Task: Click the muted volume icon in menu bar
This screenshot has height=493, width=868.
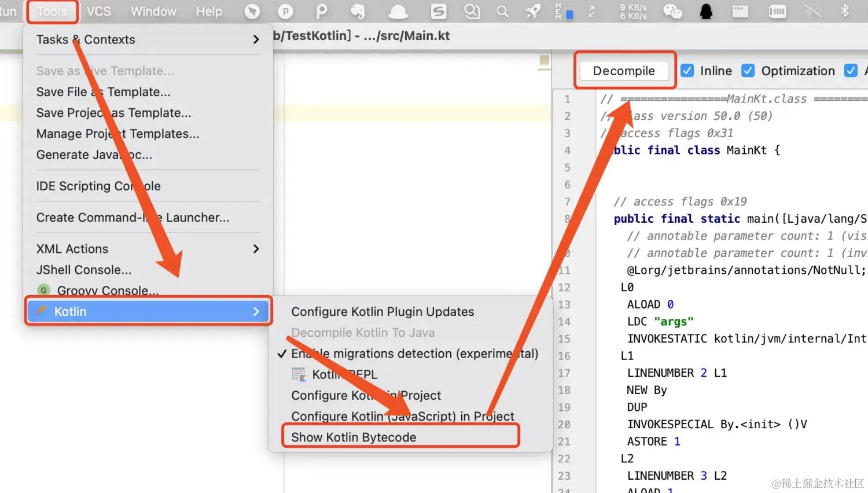Action: coord(812,12)
